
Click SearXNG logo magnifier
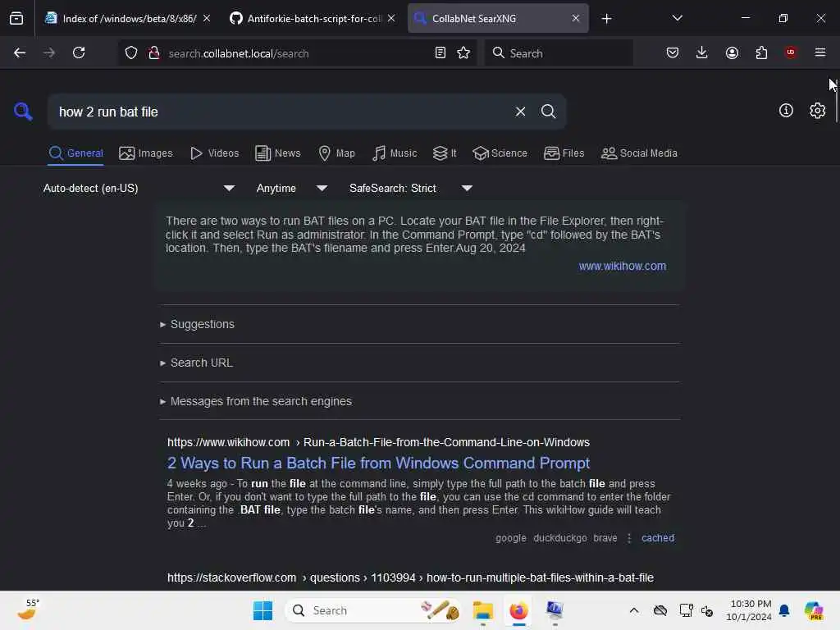tap(23, 112)
